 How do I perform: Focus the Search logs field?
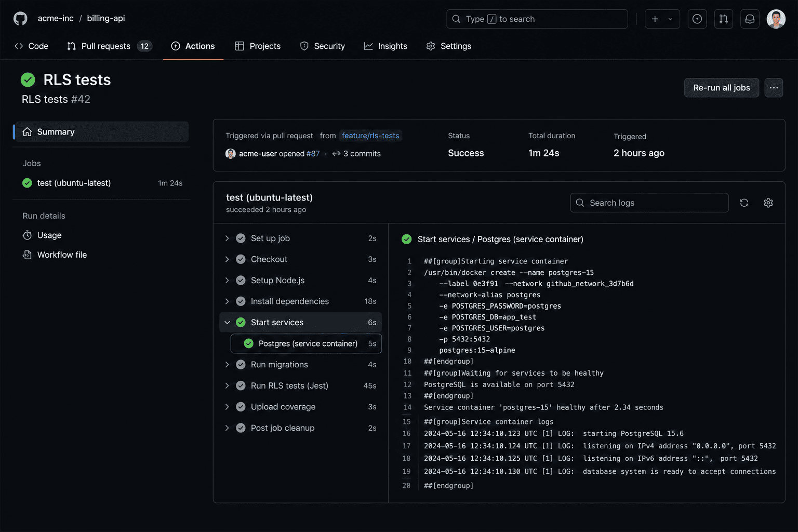(x=649, y=203)
